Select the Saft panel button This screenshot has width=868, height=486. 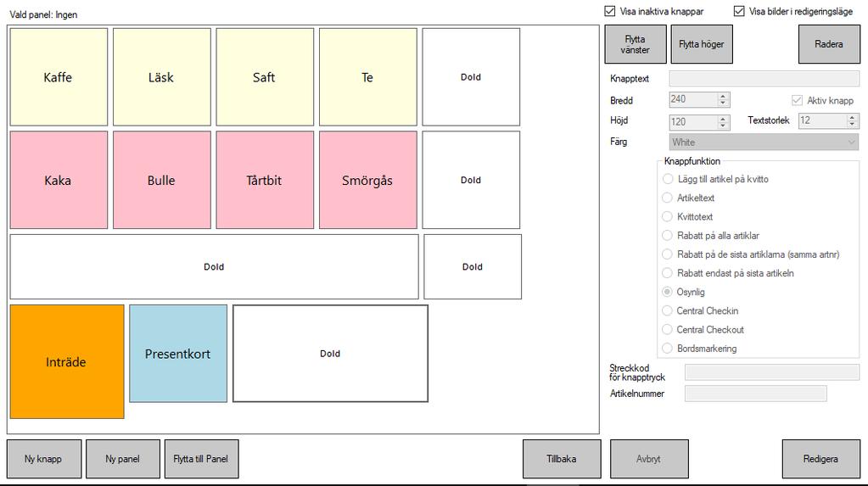coord(265,77)
